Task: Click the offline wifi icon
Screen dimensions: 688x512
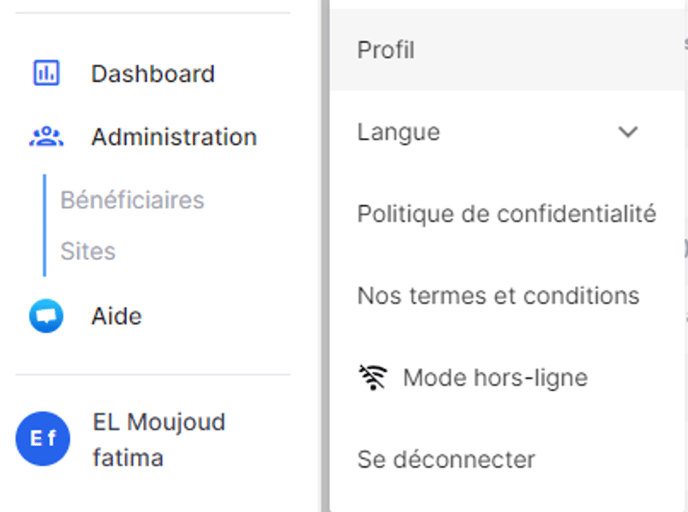Action: point(372,377)
